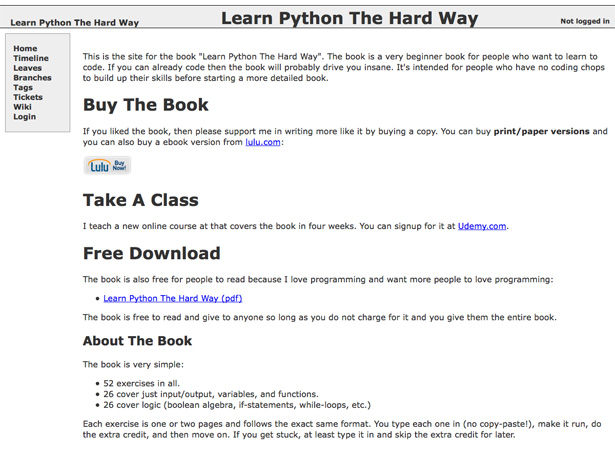Viewport: 615px width, 450px height.
Task: View Tickets from the sidebar
Action: [x=28, y=98]
